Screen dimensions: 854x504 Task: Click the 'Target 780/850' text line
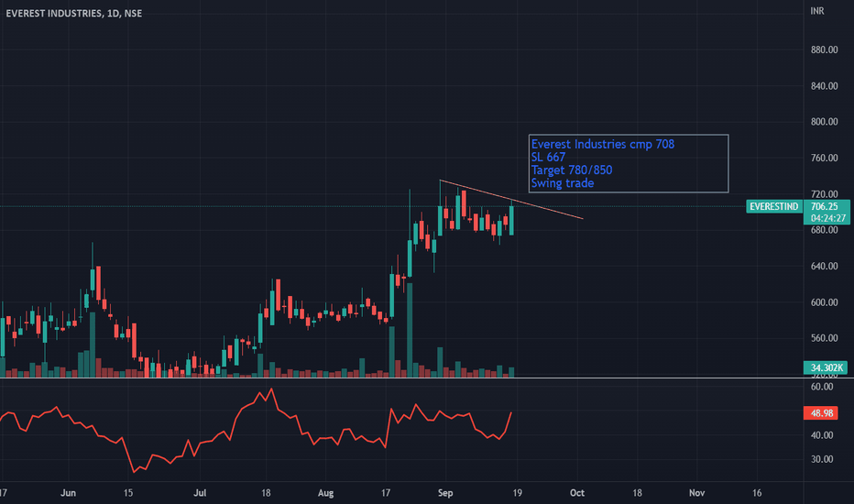(x=572, y=170)
